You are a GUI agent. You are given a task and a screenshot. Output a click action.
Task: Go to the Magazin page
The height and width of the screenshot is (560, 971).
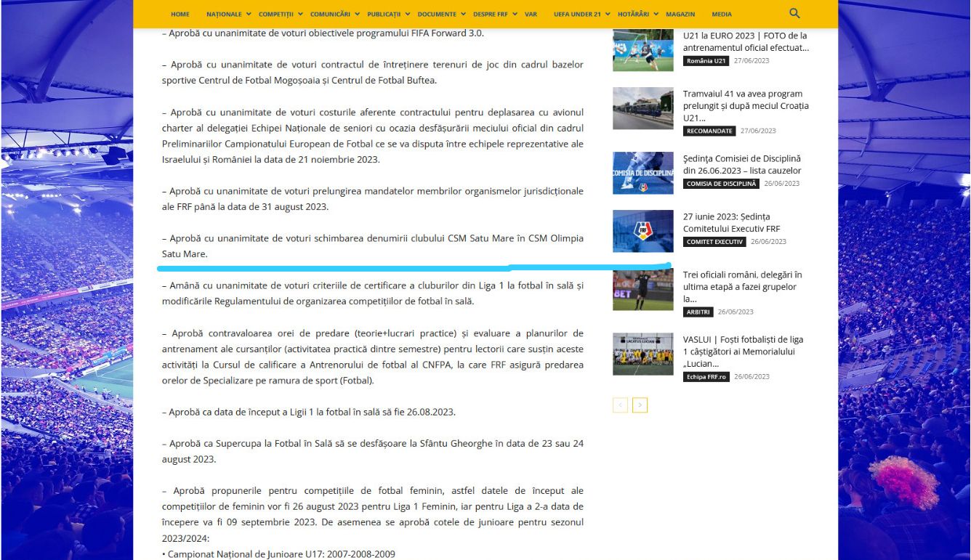680,15
